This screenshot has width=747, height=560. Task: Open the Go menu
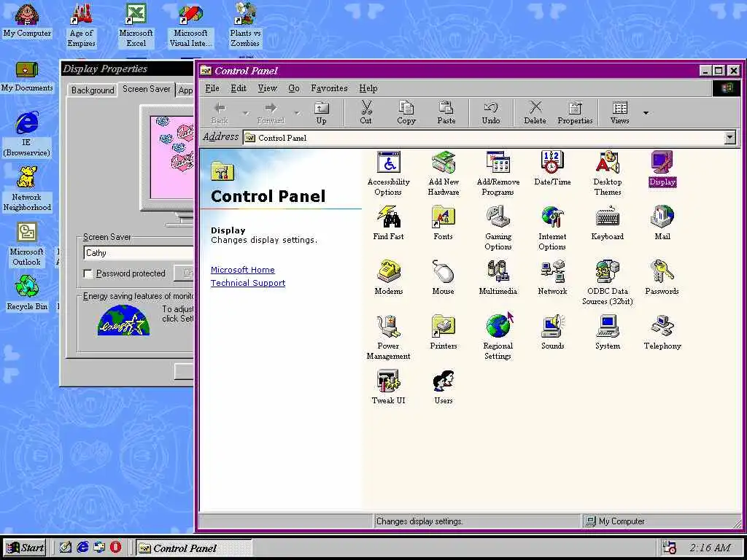click(x=294, y=88)
